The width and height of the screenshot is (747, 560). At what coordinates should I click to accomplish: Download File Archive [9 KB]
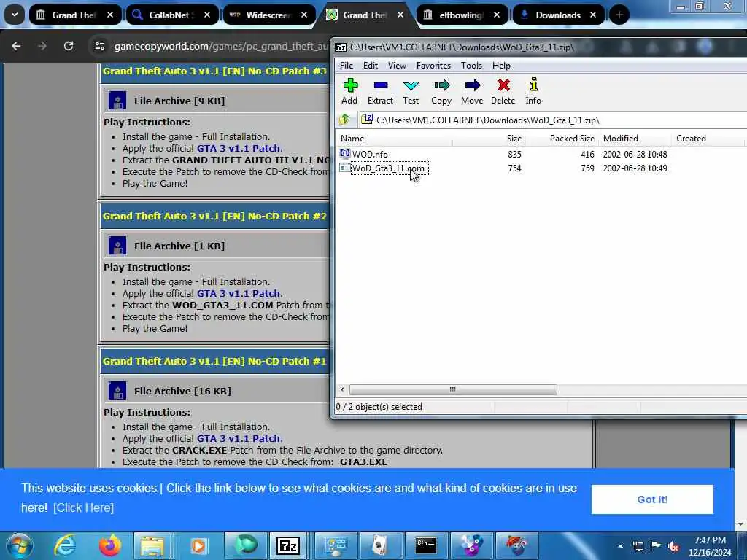(179, 101)
